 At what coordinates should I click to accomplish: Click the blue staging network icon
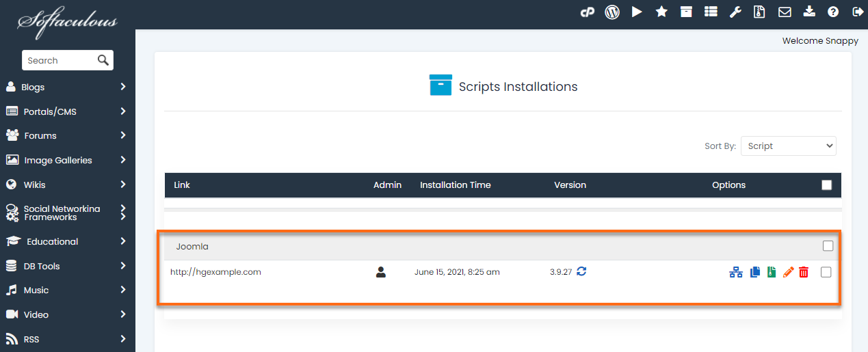pos(736,272)
